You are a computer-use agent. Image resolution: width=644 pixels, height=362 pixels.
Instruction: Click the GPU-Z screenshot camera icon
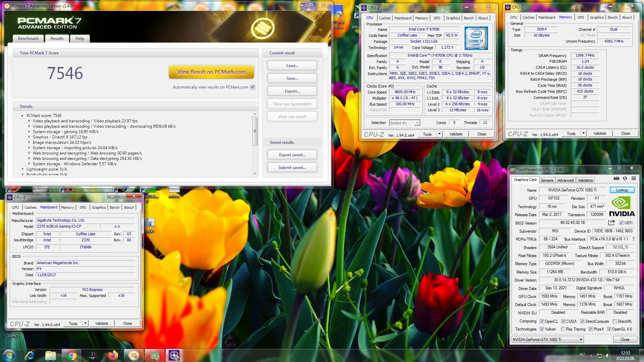pyautogui.click(x=616, y=179)
